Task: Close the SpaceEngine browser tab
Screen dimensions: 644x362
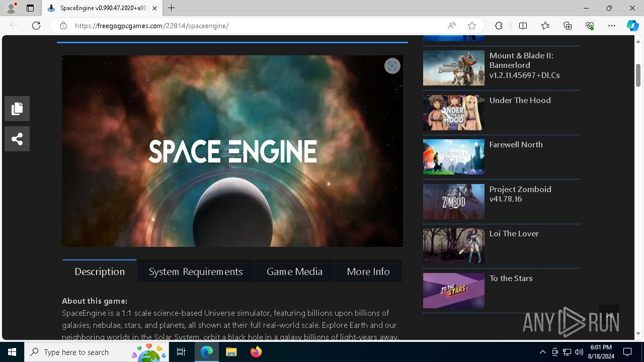Action: (x=154, y=8)
